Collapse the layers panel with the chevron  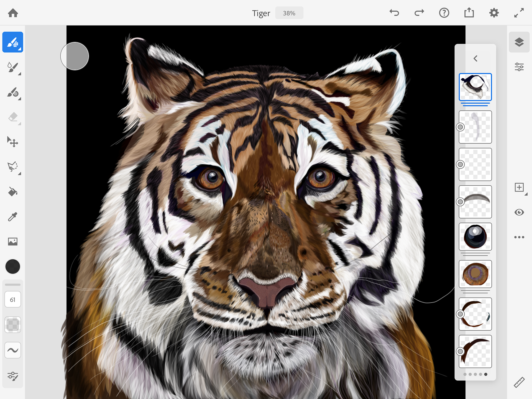475,58
